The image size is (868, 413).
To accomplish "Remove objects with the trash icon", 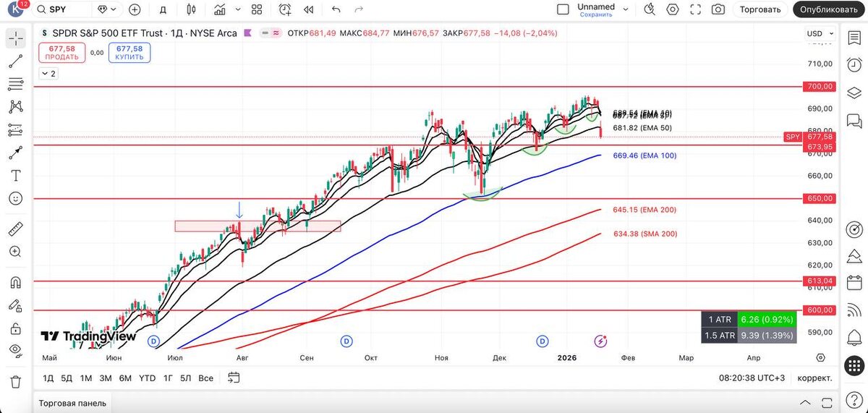I will [16, 381].
